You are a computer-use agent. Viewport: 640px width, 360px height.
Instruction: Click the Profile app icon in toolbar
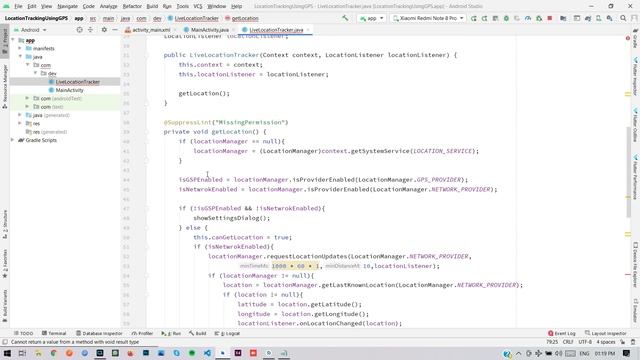pos(528,18)
